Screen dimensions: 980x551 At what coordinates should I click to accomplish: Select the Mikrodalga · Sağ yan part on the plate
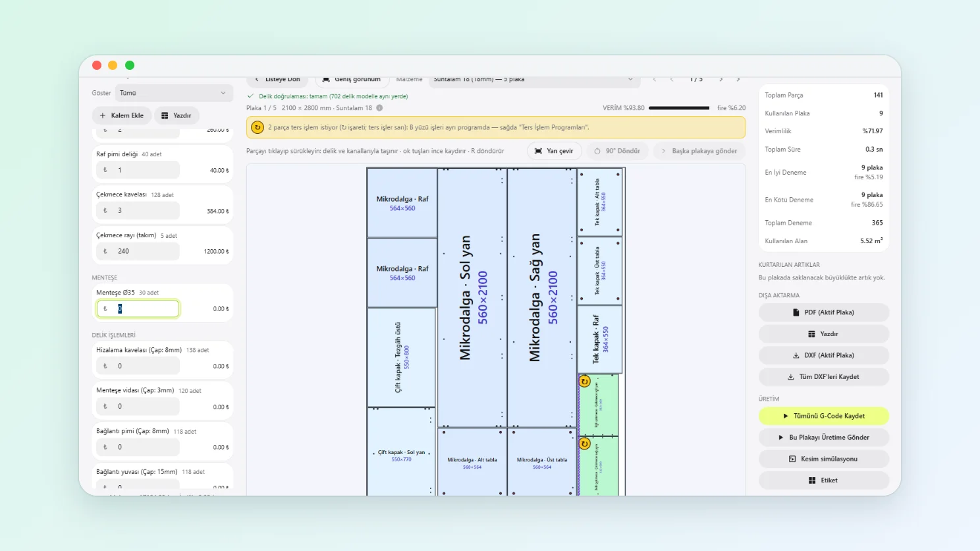[x=542, y=297]
